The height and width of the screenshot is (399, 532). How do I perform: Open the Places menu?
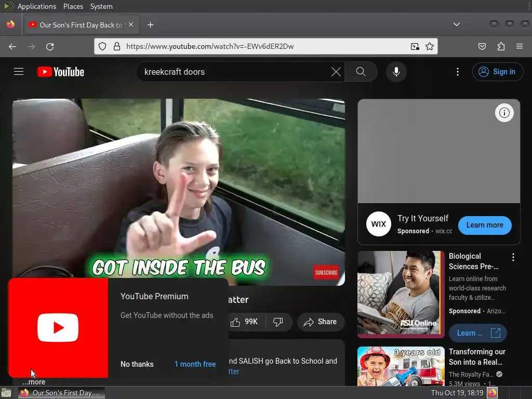coord(73,6)
